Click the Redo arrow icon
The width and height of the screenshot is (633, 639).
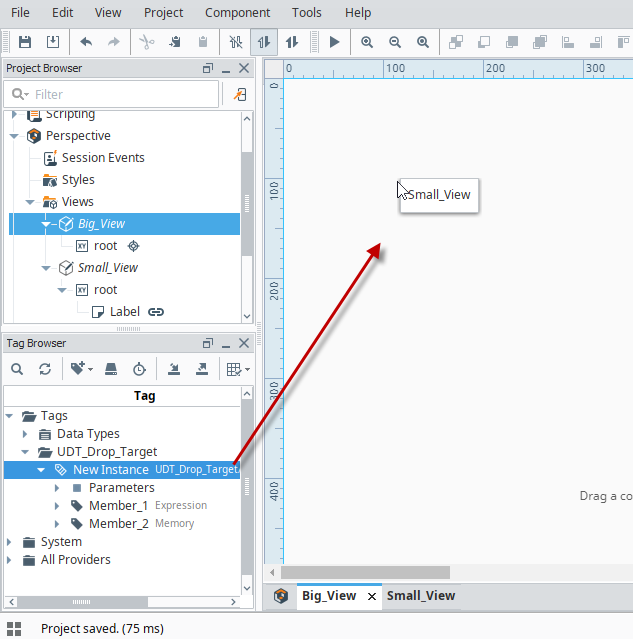click(114, 42)
